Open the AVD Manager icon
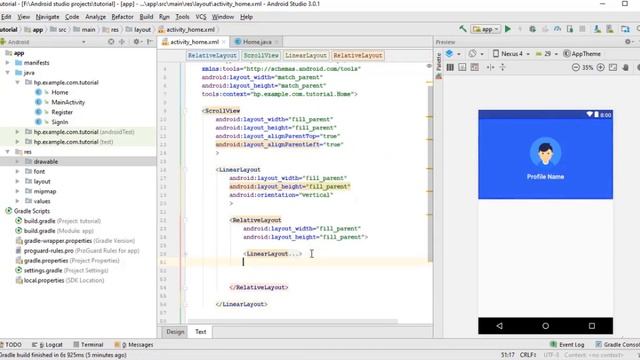This screenshot has height=360, width=640. coord(597,29)
